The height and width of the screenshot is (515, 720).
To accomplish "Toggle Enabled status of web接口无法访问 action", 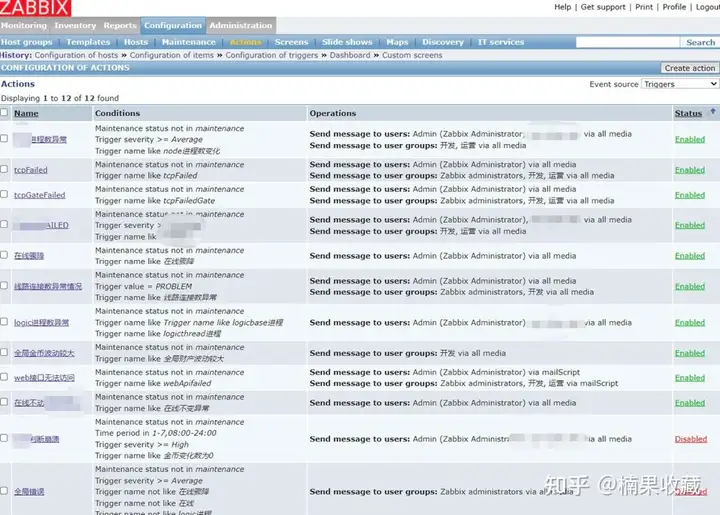I will (x=690, y=378).
